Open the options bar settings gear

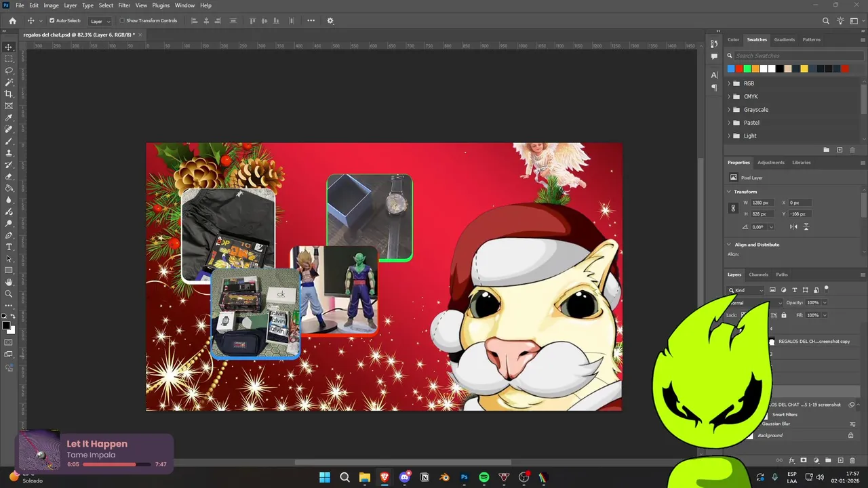click(x=330, y=21)
